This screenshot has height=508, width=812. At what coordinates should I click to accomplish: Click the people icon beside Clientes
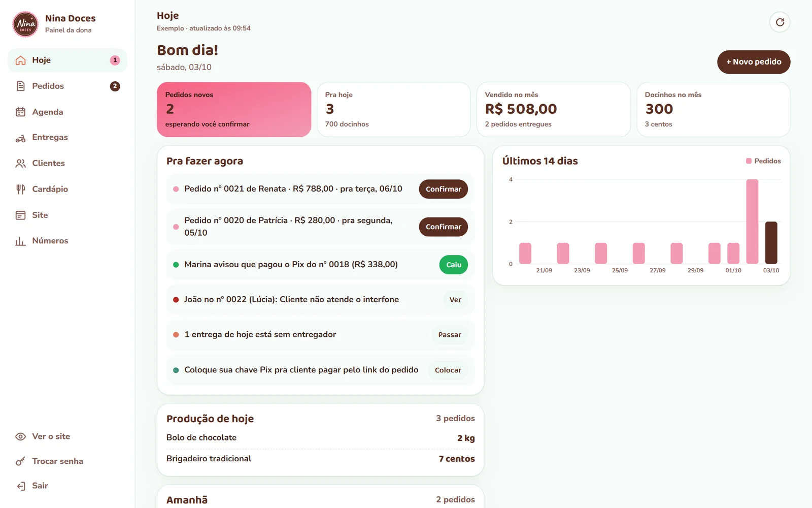coord(20,164)
